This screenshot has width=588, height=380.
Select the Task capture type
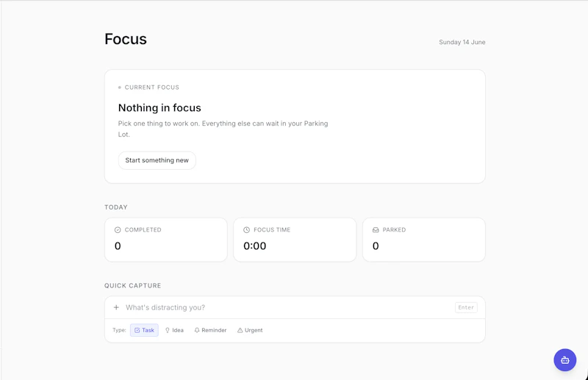(144, 330)
